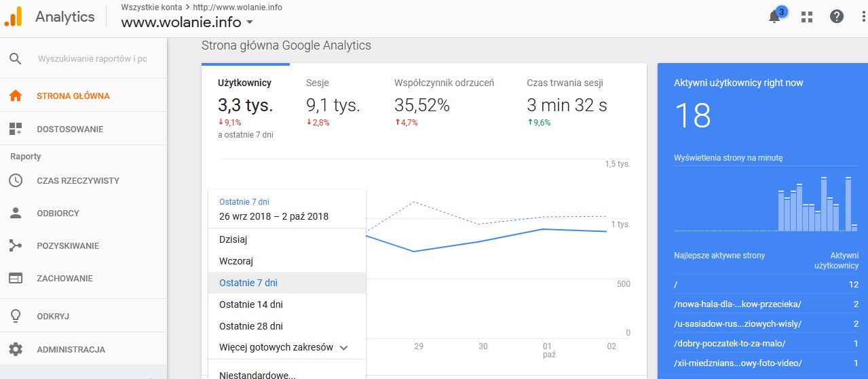Viewport: 868px width, 379px height.
Task: Click the 9,1 tys. sessions value
Action: pyautogui.click(x=333, y=105)
